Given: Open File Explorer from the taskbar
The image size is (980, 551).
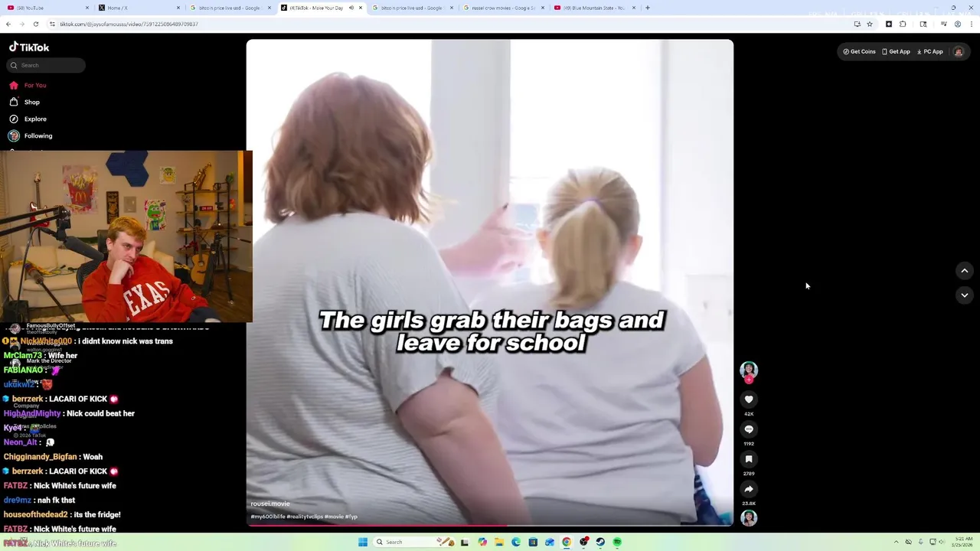Looking at the screenshot, I should [498, 542].
